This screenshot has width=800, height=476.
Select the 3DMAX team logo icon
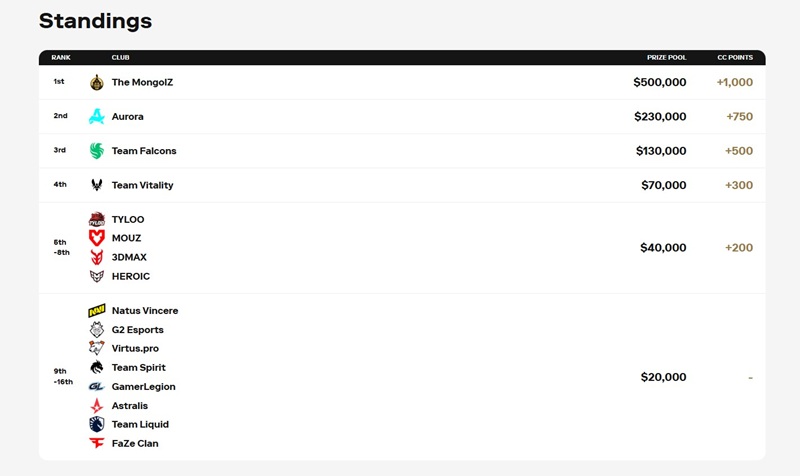tap(97, 257)
